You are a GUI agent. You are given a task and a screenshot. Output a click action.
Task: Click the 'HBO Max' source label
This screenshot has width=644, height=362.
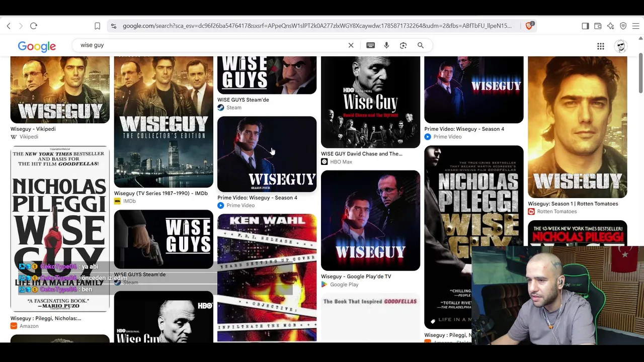click(x=341, y=162)
